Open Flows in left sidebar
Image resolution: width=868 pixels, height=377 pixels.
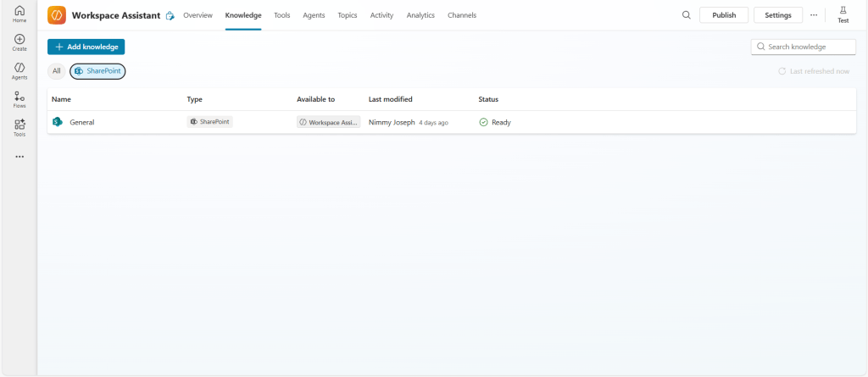[x=19, y=99]
